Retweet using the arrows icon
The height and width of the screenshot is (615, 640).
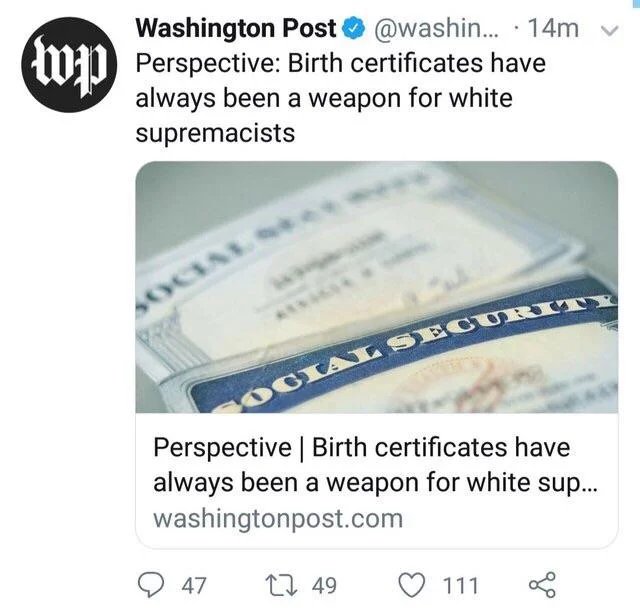[x=281, y=585]
